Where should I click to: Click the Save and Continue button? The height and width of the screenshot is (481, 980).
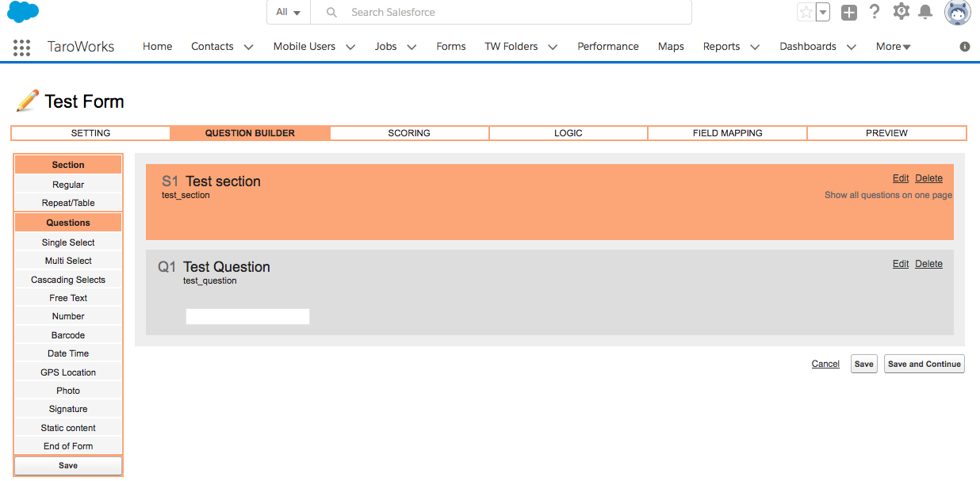click(x=924, y=364)
